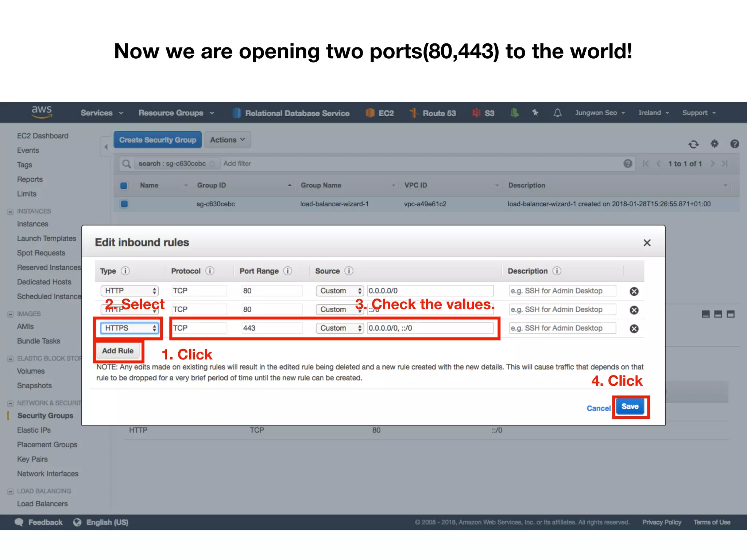The width and height of the screenshot is (747, 560).
Task: Click the Feedback button in footer
Action: tap(39, 522)
